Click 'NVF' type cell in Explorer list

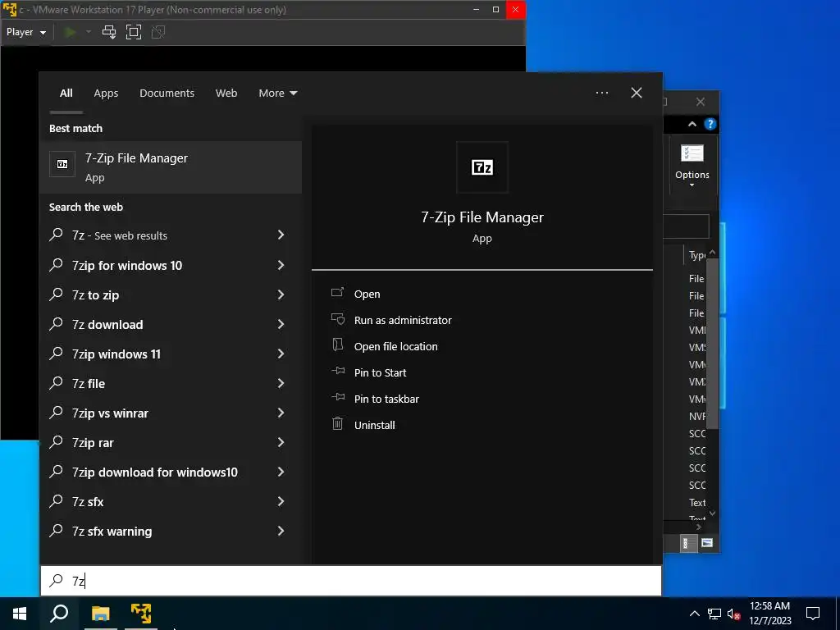(697, 416)
